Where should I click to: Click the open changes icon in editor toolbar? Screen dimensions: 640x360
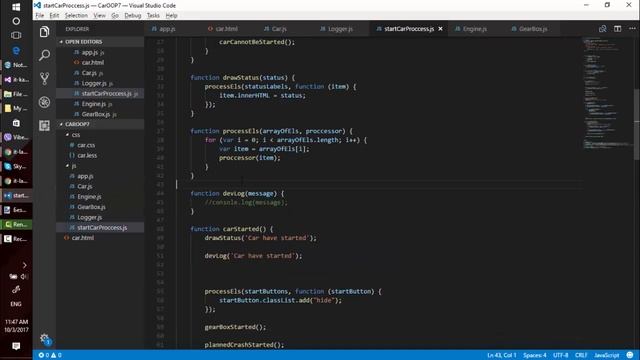click(602, 29)
